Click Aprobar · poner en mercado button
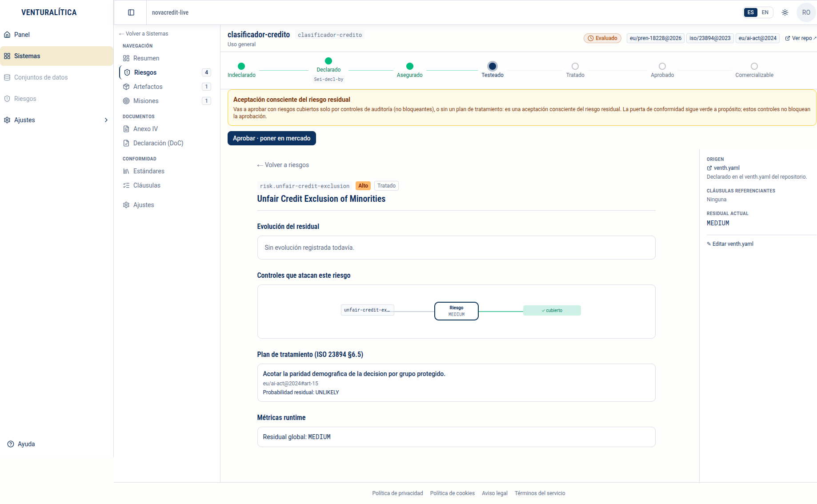 272,138
